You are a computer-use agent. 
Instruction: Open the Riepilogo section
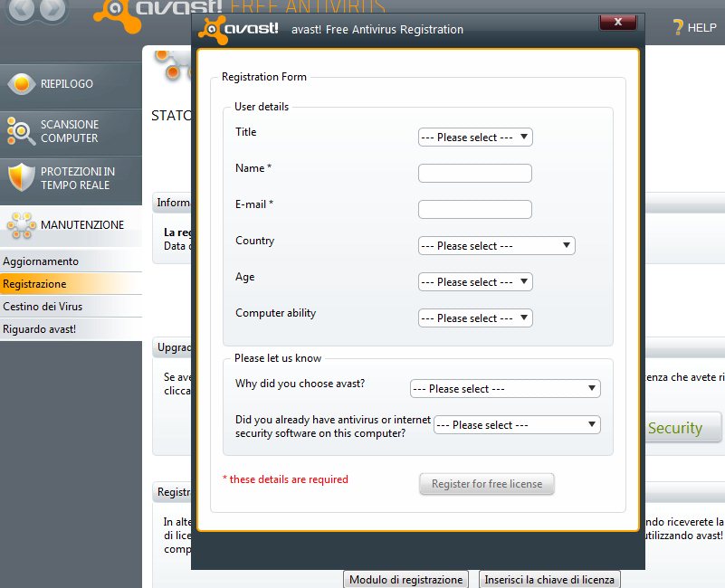pos(71,85)
